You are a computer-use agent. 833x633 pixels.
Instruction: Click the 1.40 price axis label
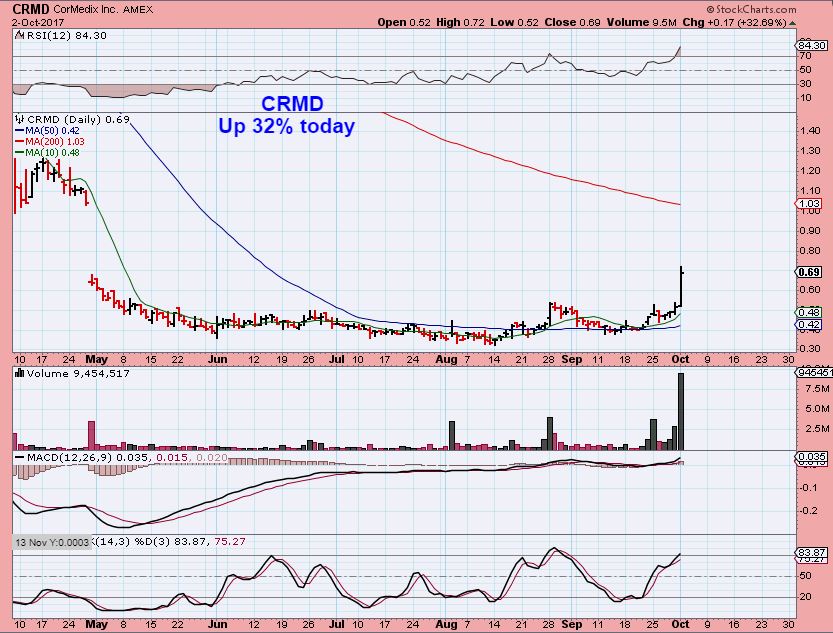click(x=809, y=131)
